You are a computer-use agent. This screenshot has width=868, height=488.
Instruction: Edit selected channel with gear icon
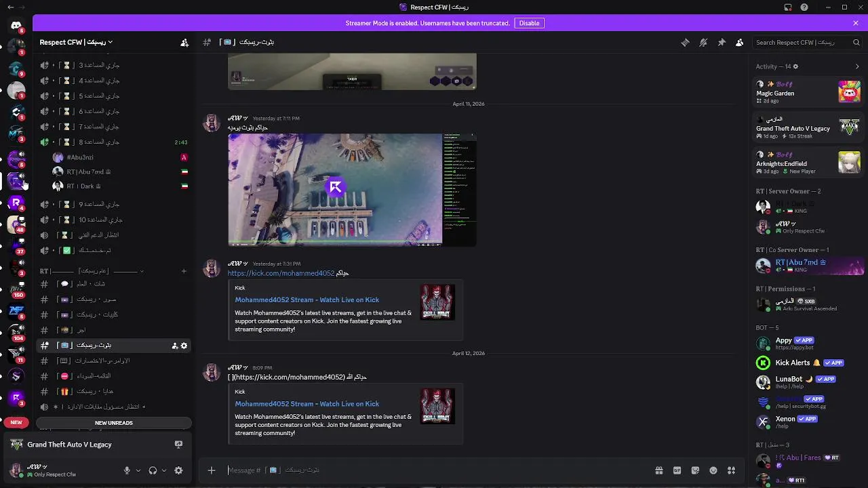pyautogui.click(x=184, y=346)
